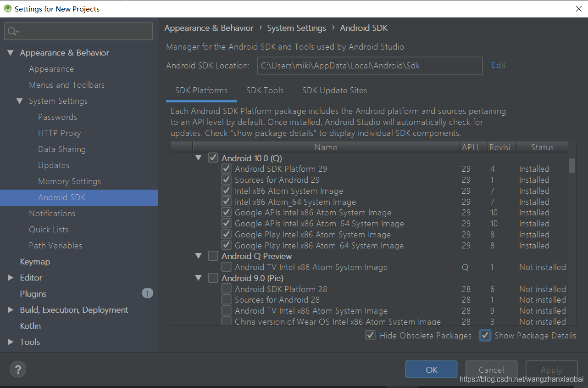Uncheck Show Package Details checkbox

click(x=485, y=336)
